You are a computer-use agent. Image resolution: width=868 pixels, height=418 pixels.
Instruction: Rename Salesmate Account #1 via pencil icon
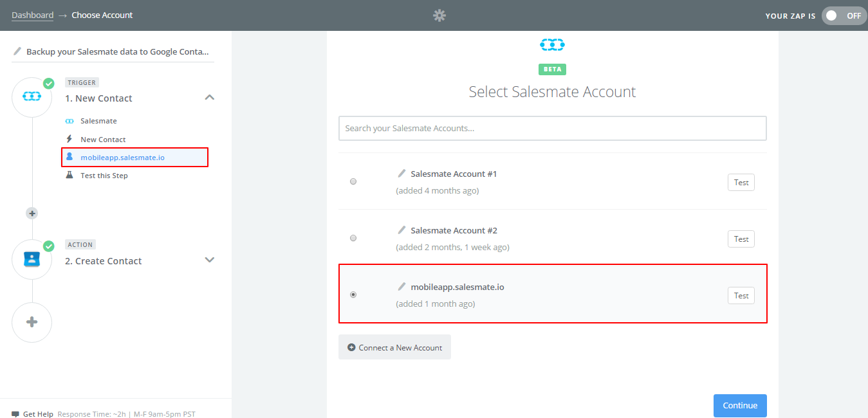[402, 174]
